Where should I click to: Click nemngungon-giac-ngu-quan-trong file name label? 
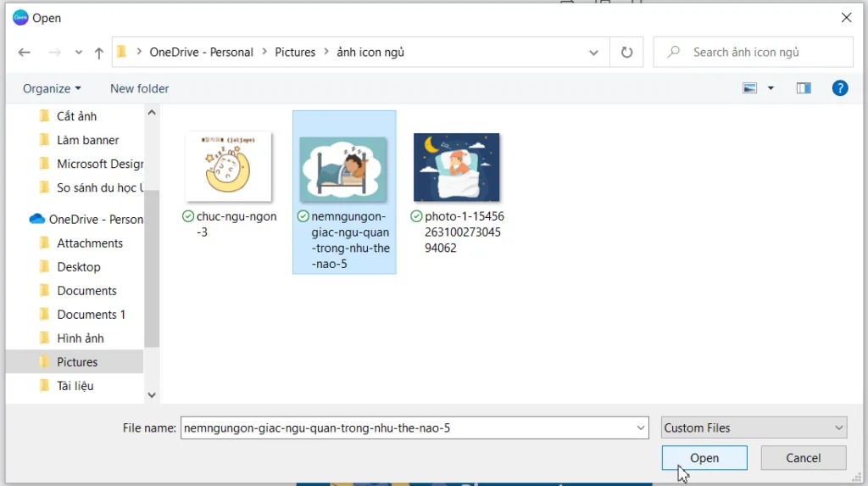point(350,241)
